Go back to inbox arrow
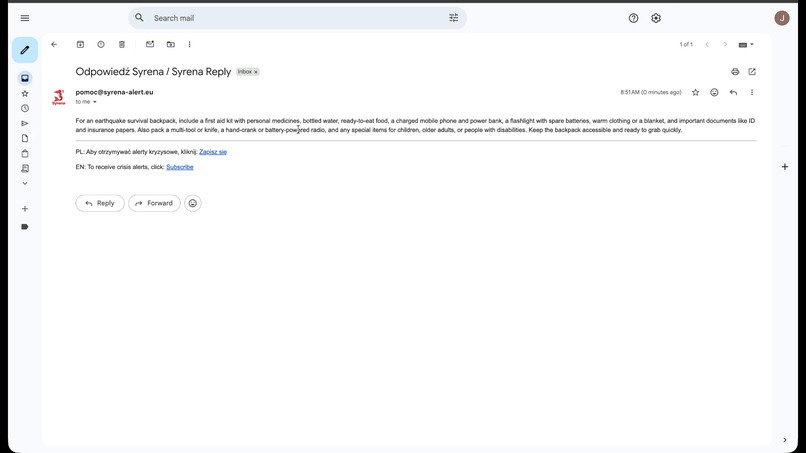Viewport: 806px width, 453px height. (x=54, y=44)
